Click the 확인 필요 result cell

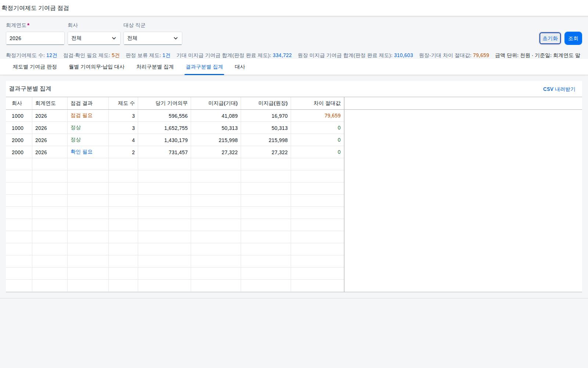(x=88, y=152)
